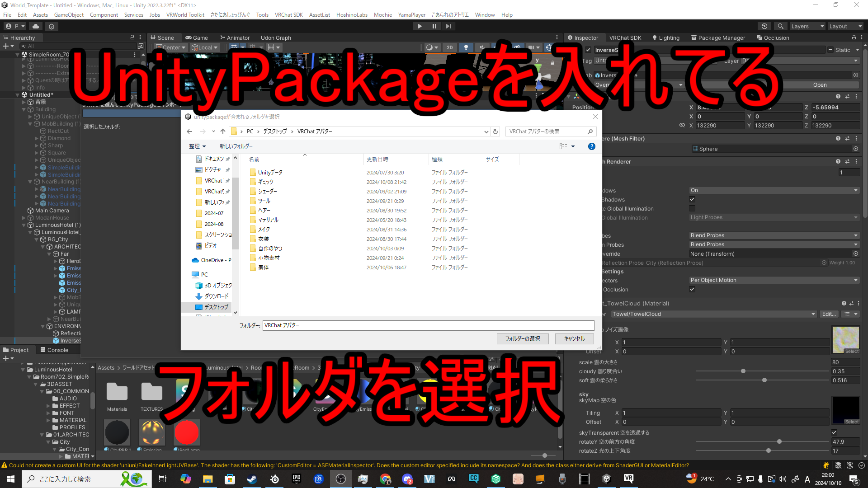Click the Step Forward button next to Pause
The height and width of the screenshot is (488, 868).
coord(448,26)
